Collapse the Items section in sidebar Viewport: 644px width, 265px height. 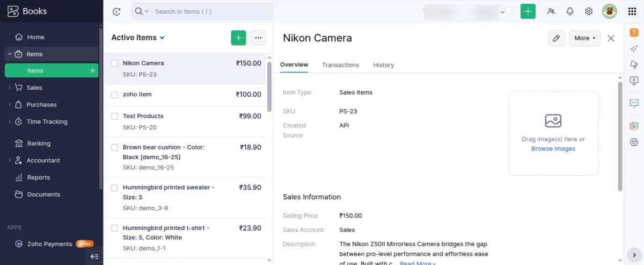point(10,54)
